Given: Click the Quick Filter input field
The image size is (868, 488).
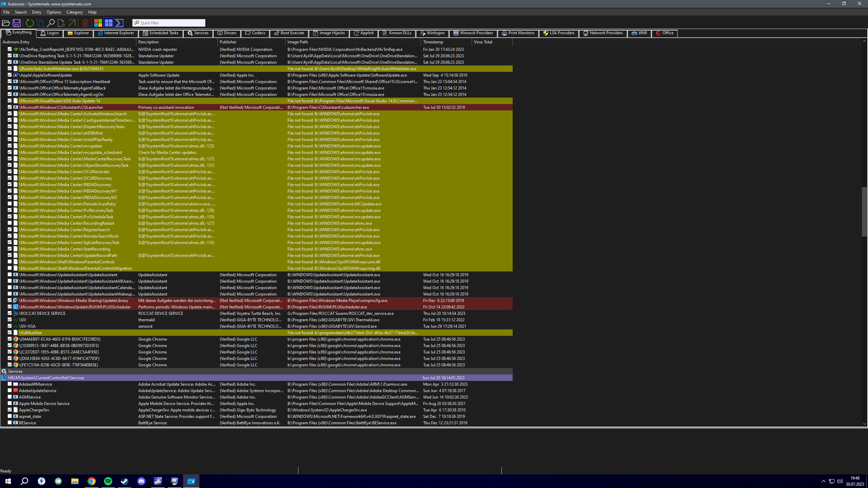Looking at the screenshot, I should point(171,23).
